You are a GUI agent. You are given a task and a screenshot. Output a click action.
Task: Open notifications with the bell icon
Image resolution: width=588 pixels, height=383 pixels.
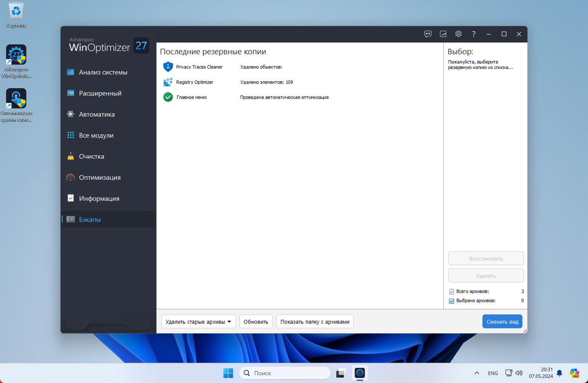click(559, 373)
